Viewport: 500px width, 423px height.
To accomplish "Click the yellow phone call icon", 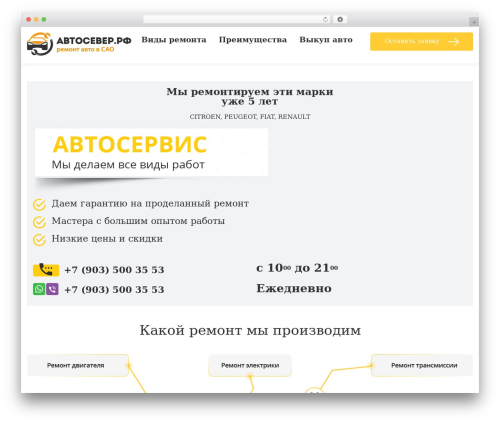I will 46,269.
